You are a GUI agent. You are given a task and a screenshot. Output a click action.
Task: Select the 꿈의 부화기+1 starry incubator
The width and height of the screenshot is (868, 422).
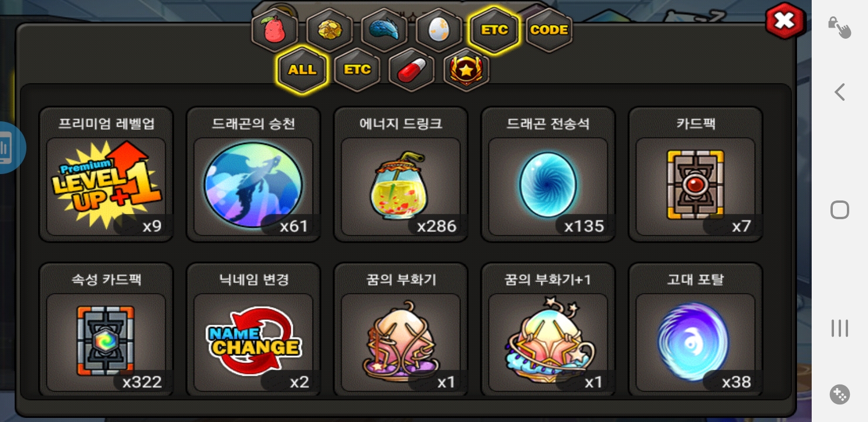548,330
